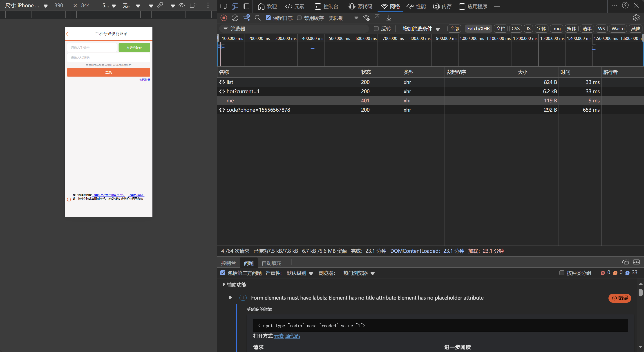This screenshot has width=644, height=352.
Task: Open the 增加筛选条件 dropdown
Action: tap(421, 29)
